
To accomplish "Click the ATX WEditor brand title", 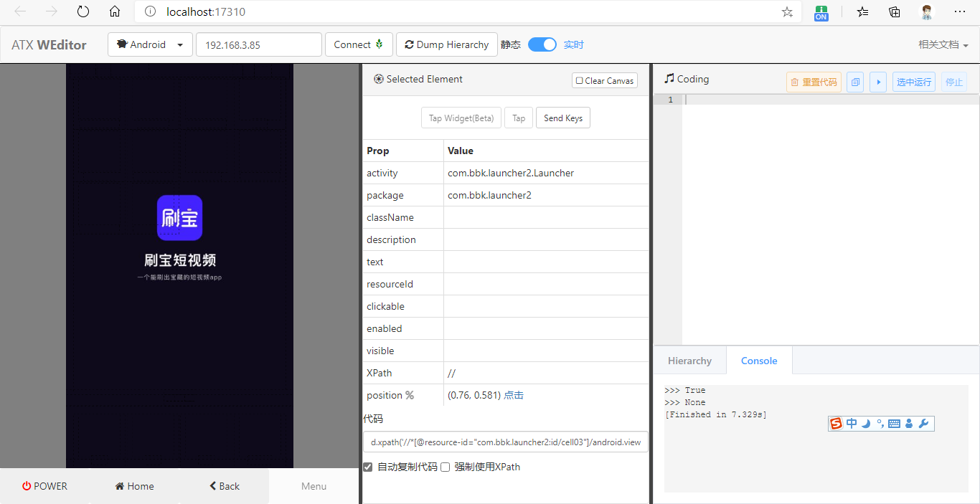I will click(x=49, y=44).
